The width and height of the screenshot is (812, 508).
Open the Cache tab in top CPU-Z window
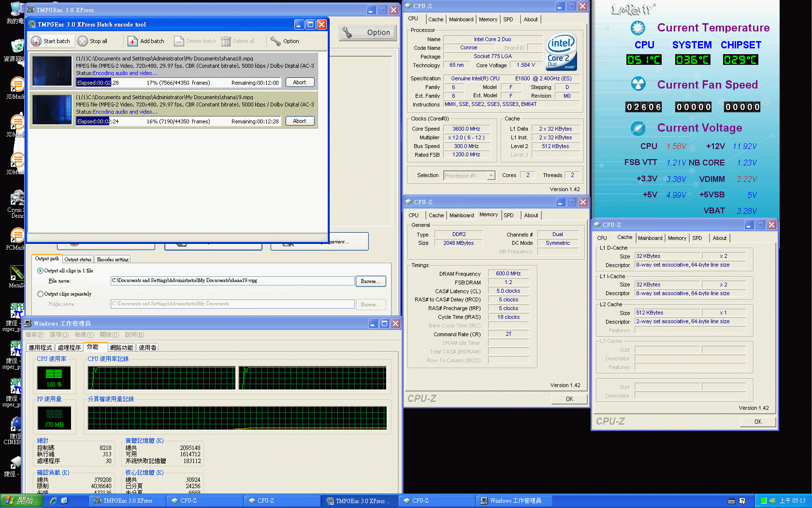tap(435, 19)
